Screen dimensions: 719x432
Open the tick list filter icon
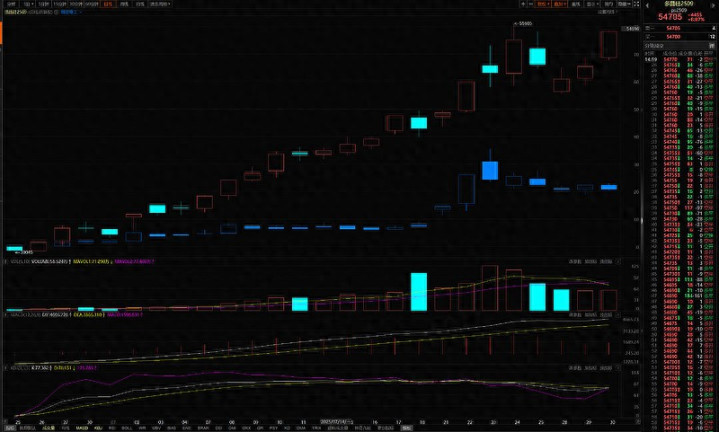tap(712, 46)
